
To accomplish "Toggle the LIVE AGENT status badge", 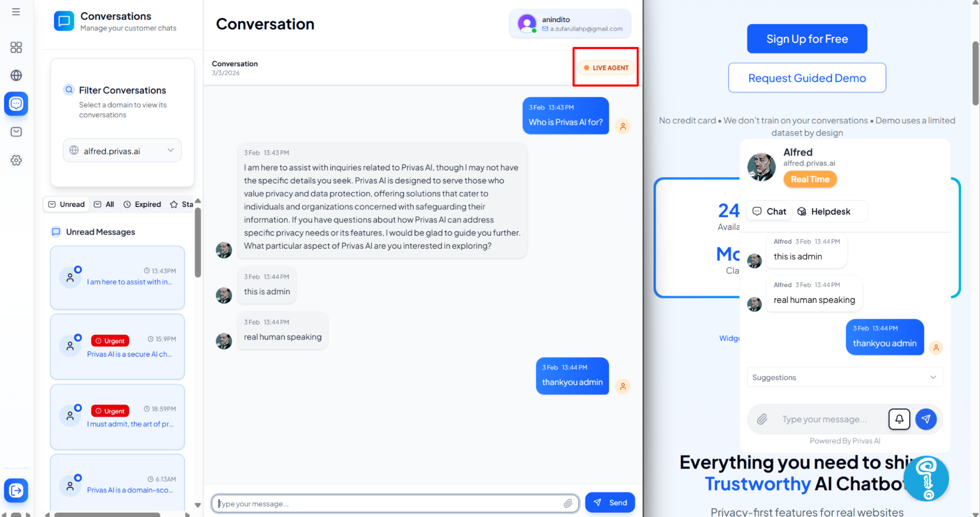I will (606, 68).
